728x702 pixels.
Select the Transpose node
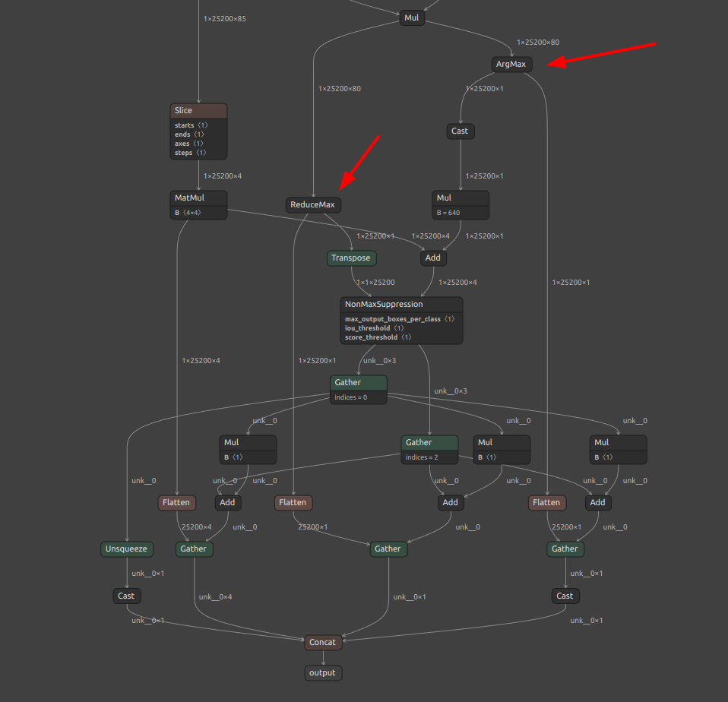tap(352, 258)
